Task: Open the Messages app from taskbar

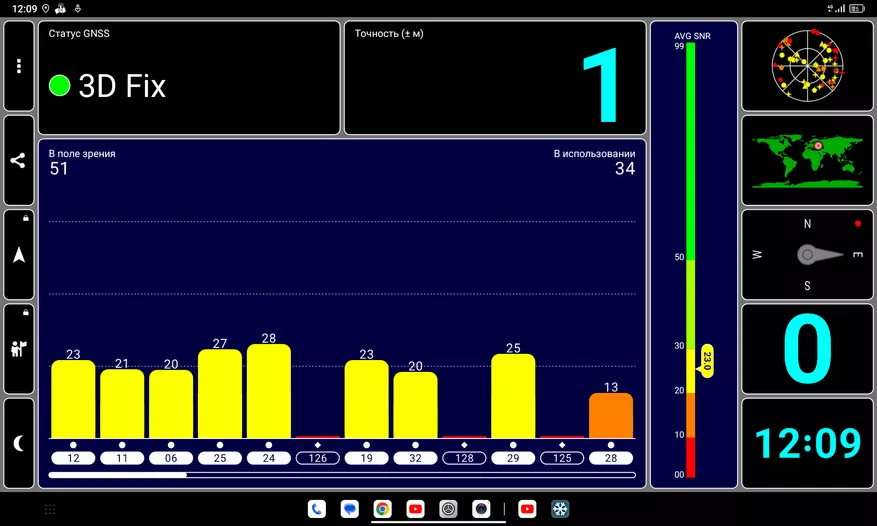Action: tap(350, 509)
